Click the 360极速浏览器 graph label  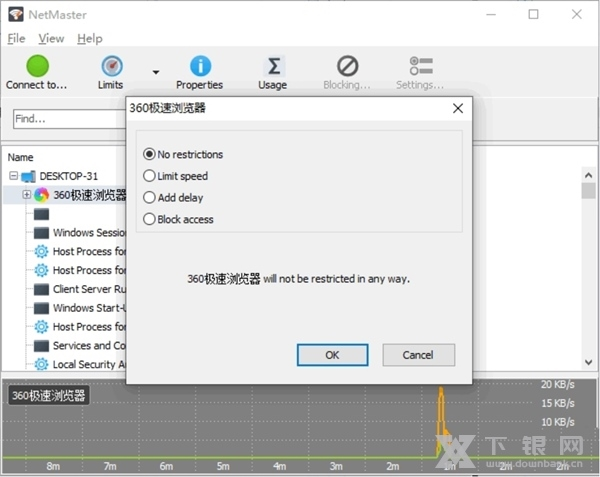tap(49, 395)
